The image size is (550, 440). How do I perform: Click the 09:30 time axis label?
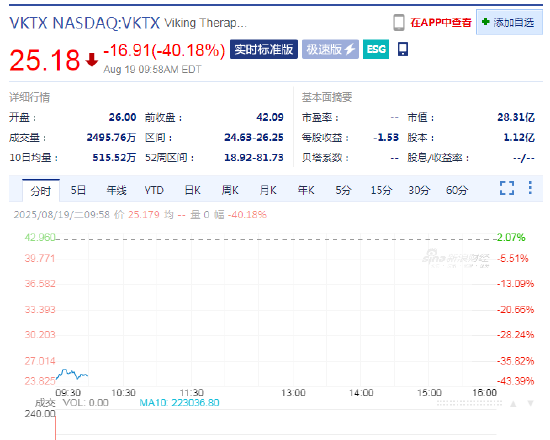[68, 393]
